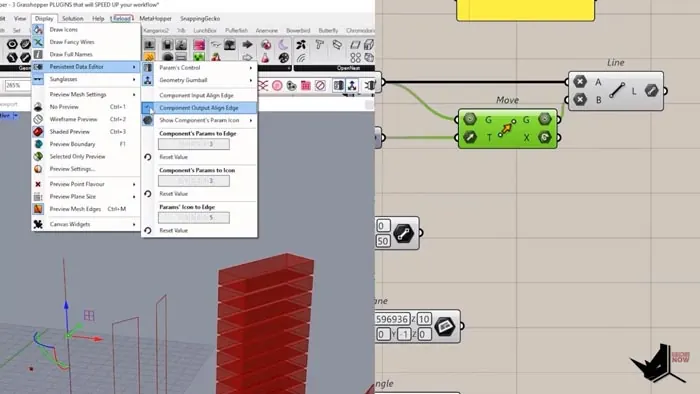Toggle Selected Only Preview
The image size is (700, 394).
pyautogui.click(x=86, y=157)
